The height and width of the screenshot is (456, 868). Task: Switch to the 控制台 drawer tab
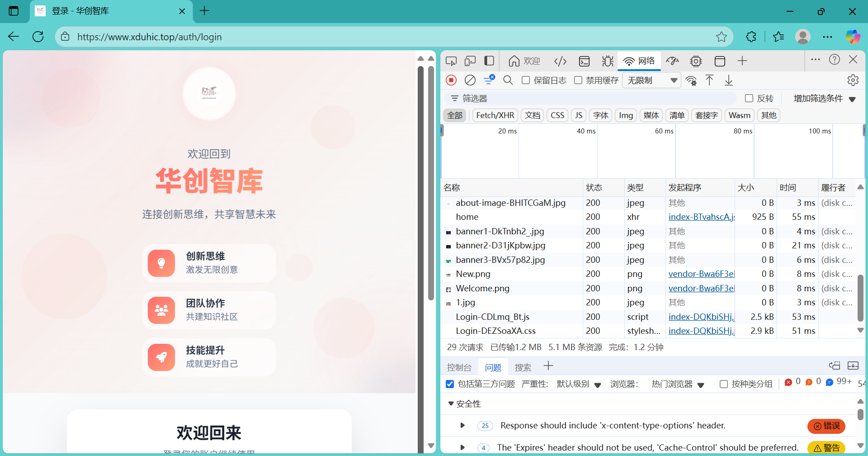459,367
